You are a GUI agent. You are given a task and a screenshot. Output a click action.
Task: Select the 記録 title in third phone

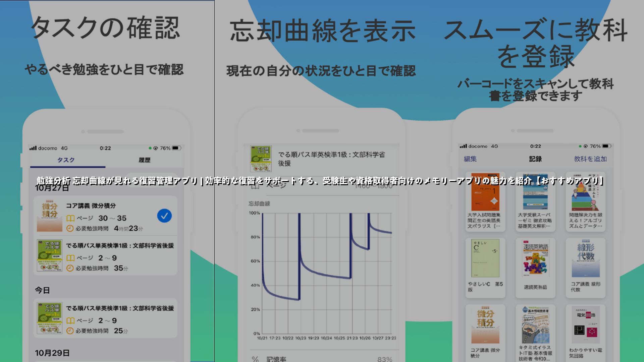(x=535, y=159)
